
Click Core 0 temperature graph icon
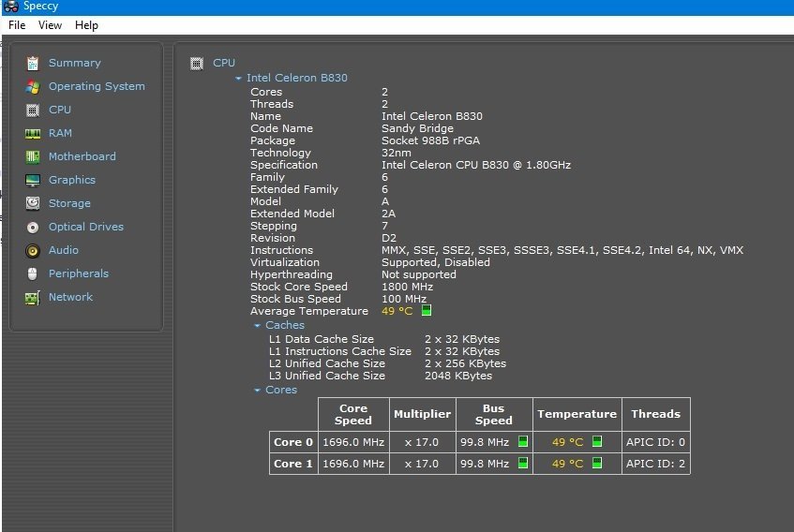(x=597, y=441)
